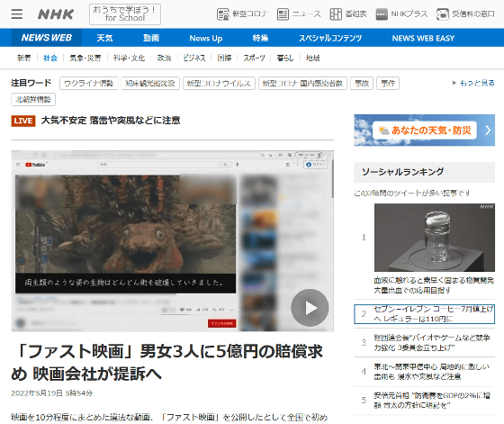The height and width of the screenshot is (424, 504).
Task: Open the スペシャルコンテンツ tab
Action: pos(330,38)
